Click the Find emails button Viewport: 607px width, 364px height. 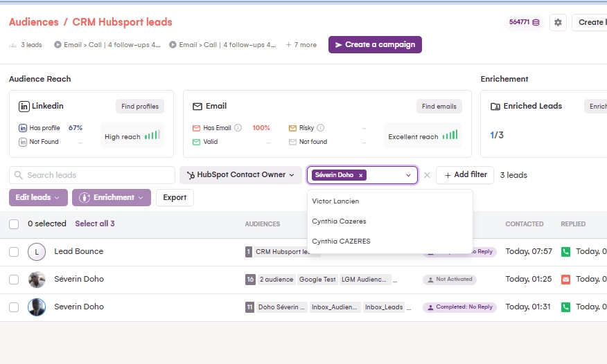click(439, 107)
